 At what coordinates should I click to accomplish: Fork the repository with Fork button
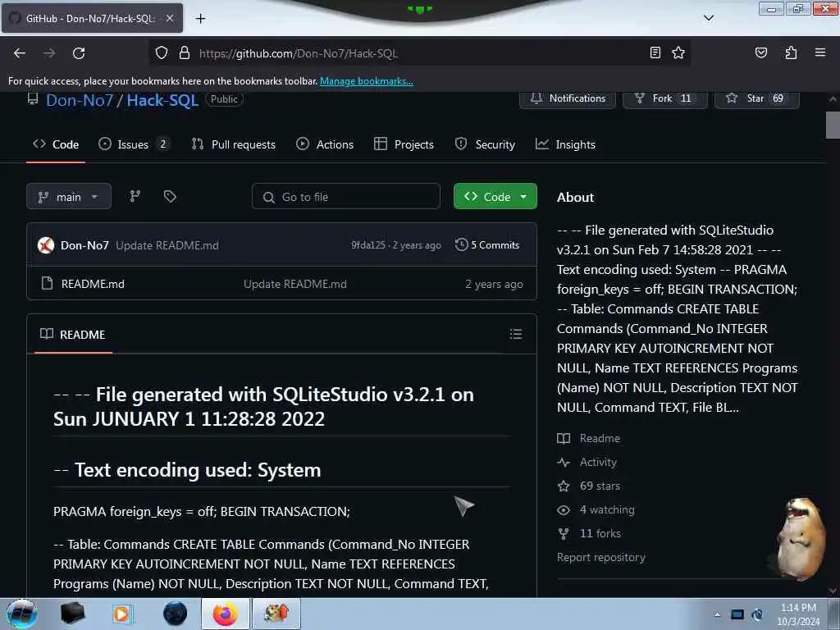tap(664, 98)
